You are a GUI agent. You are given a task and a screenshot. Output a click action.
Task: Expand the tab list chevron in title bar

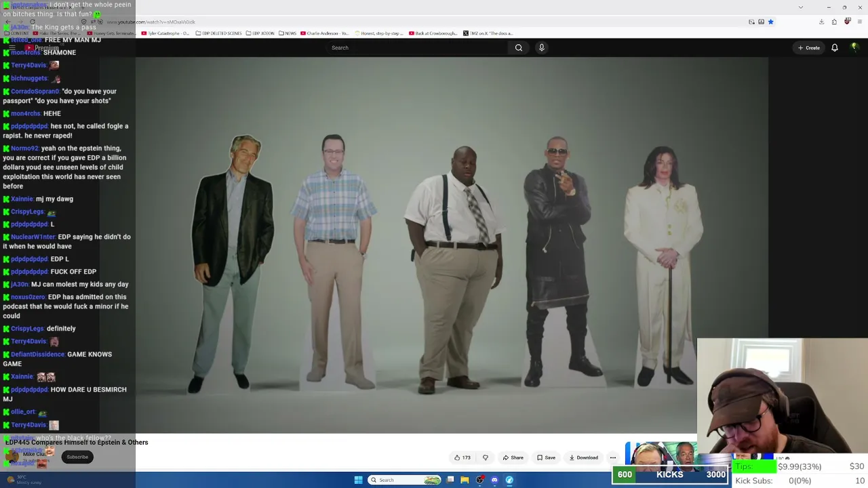801,7
